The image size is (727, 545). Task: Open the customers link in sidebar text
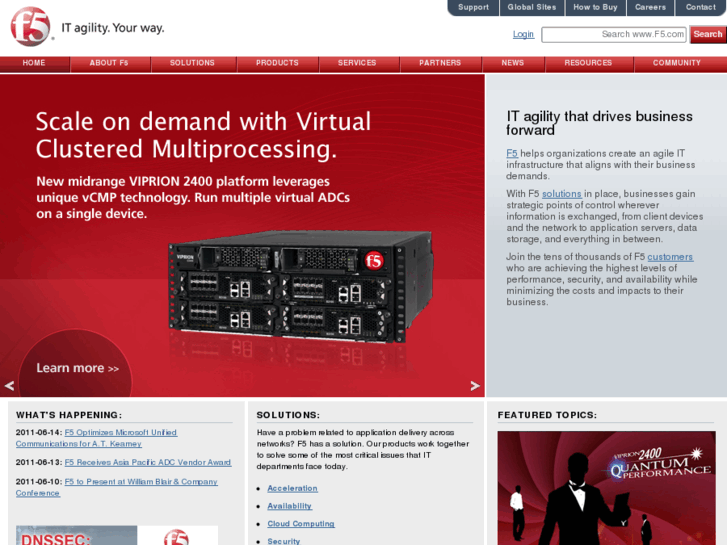(x=670, y=257)
